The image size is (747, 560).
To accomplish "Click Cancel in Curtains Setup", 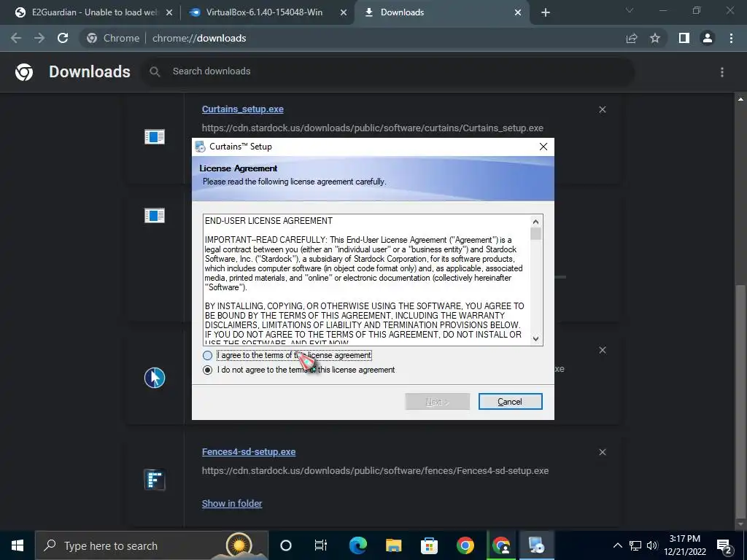I will pos(510,402).
